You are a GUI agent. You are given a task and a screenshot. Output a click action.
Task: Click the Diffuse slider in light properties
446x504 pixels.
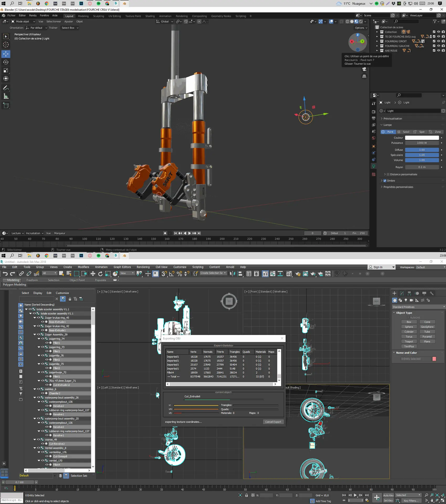(x=422, y=150)
